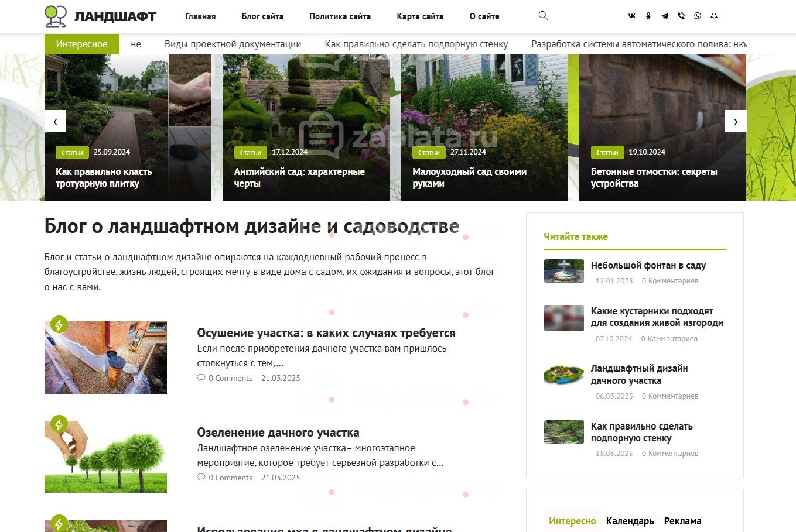Open the Английский сад carousel card
The image size is (796, 532).
coord(306,128)
